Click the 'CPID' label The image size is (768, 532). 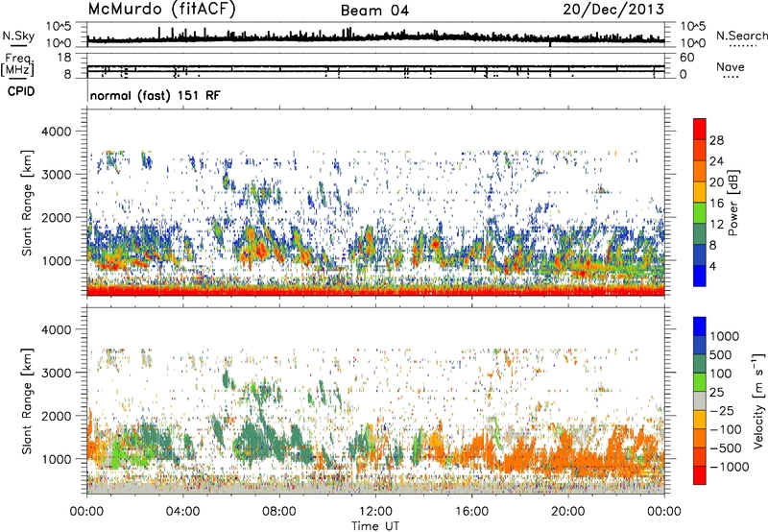coord(21,91)
